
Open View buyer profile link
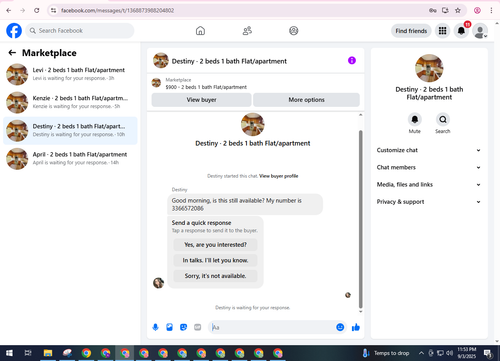(279, 176)
